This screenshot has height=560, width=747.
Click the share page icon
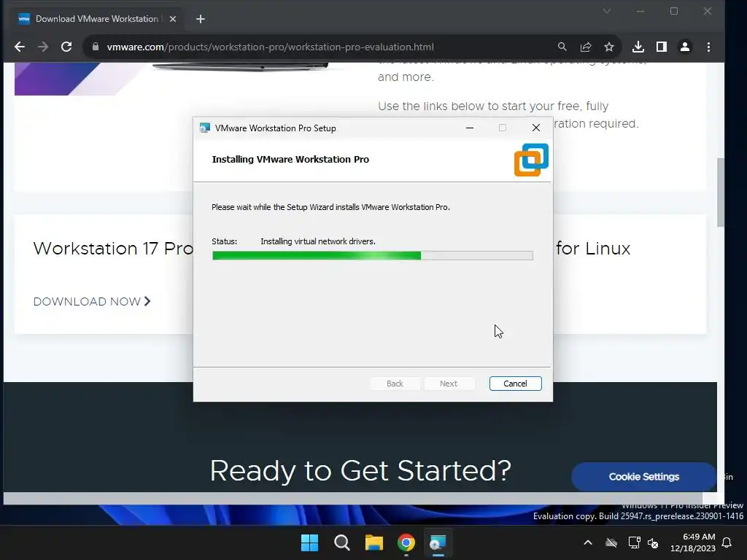click(586, 47)
